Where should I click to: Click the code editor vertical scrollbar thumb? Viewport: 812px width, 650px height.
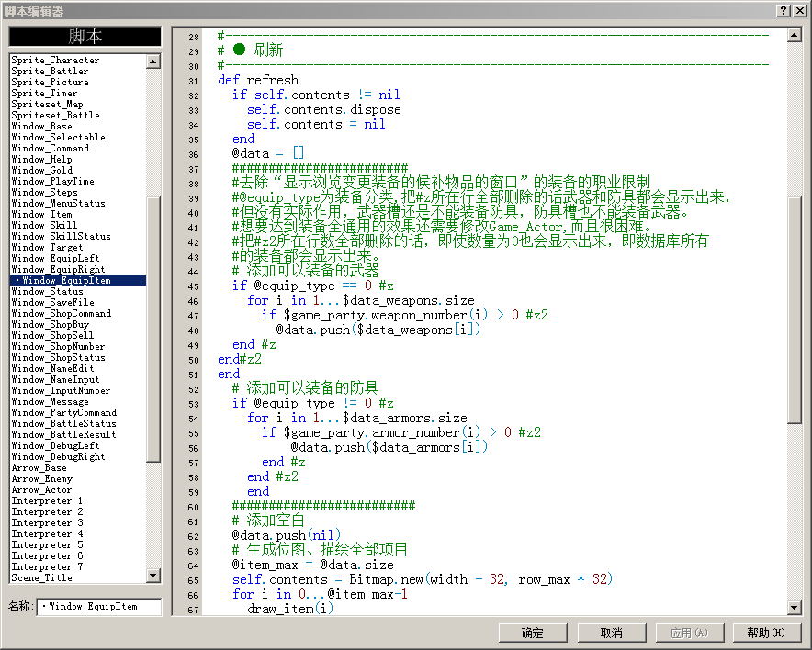(x=794, y=310)
